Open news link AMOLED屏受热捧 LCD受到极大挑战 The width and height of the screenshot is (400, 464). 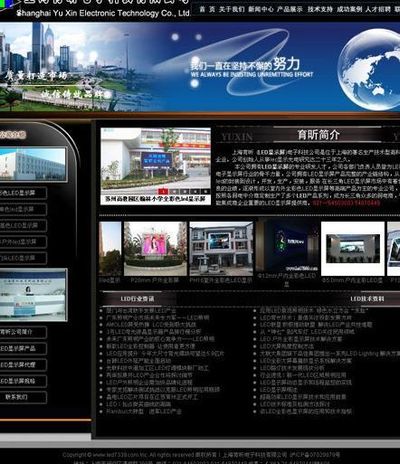(151, 324)
